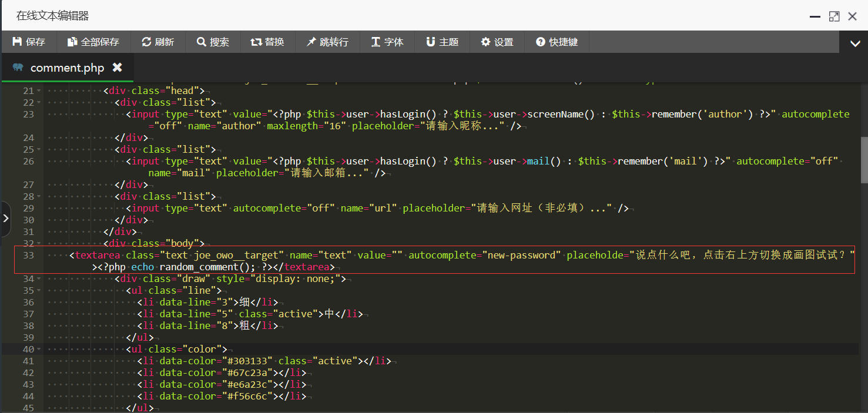The image size is (868, 413).
Task: Close the comment.php tab
Action: pos(118,68)
